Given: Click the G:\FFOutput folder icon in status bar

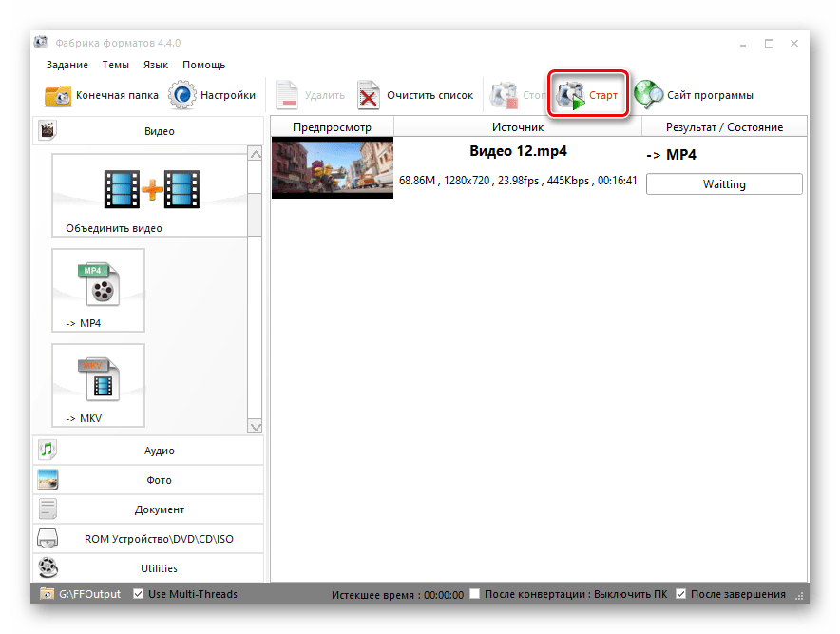Looking at the screenshot, I should pyautogui.click(x=47, y=594).
